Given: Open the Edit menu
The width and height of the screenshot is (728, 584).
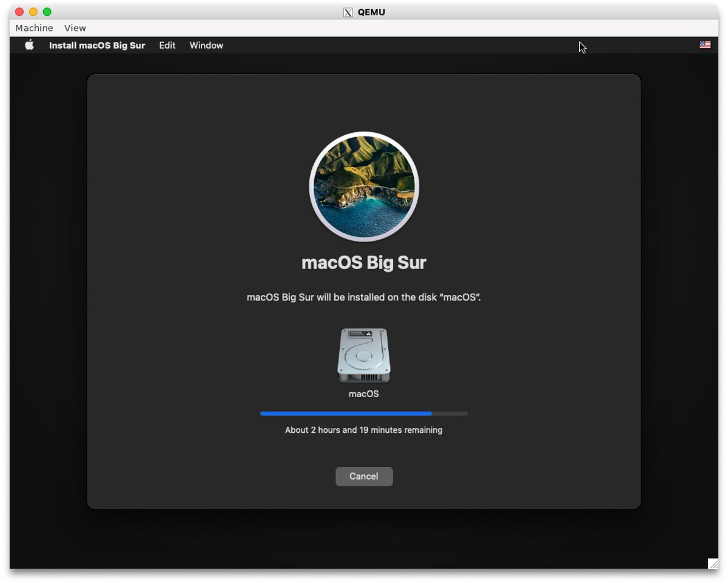Looking at the screenshot, I should [x=167, y=46].
